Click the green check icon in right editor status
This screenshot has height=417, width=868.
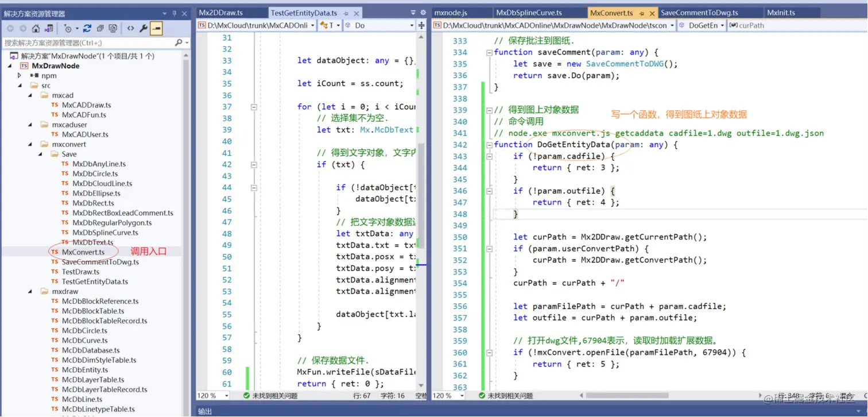tap(481, 396)
